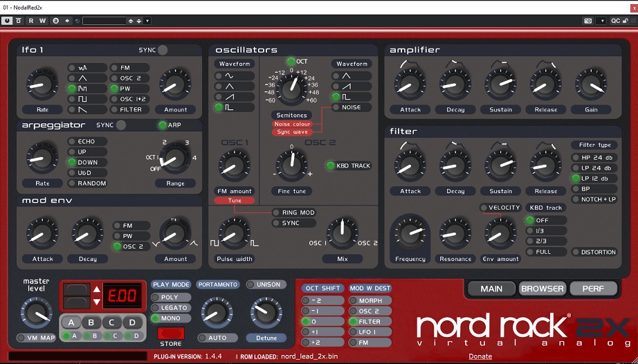This screenshot has height=364, width=638.
Task: Toggle arpeggiator SYNC switch
Action: (x=121, y=125)
